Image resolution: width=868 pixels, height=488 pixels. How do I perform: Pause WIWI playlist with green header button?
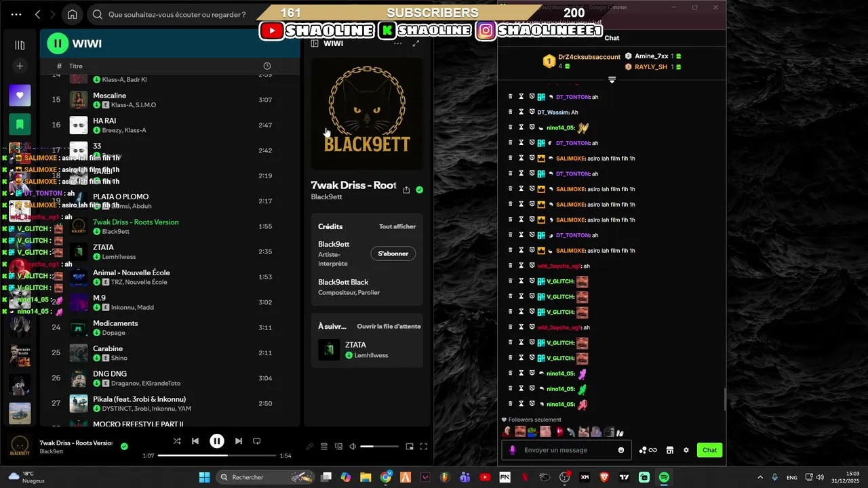pos(58,43)
